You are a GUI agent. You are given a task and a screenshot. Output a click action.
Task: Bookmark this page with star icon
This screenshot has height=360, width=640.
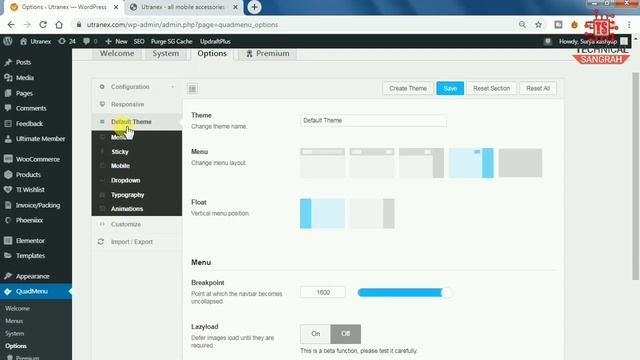538,25
